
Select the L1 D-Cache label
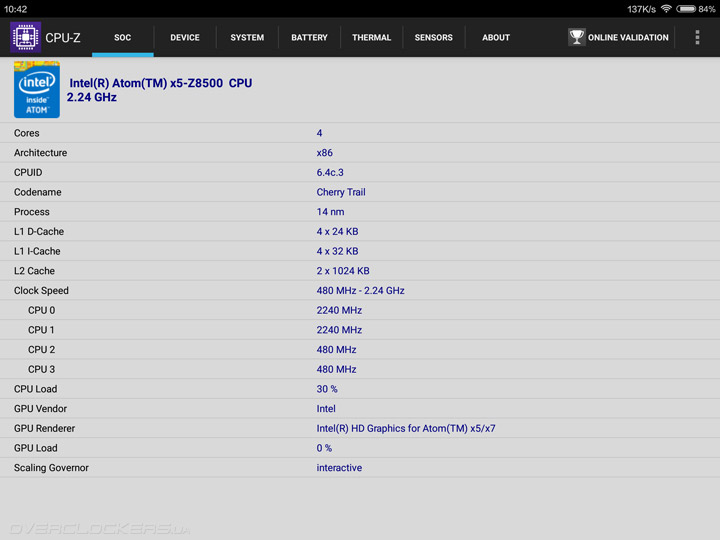[39, 232]
